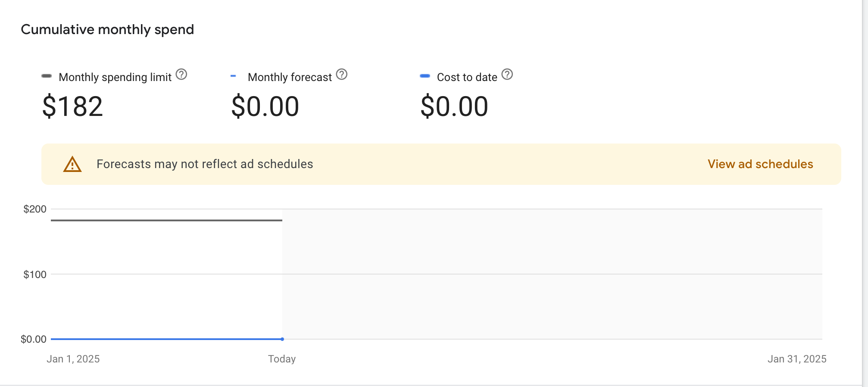This screenshot has height=387, width=868.
Task: Click the dot at Today on the cost line
Action: [282, 339]
